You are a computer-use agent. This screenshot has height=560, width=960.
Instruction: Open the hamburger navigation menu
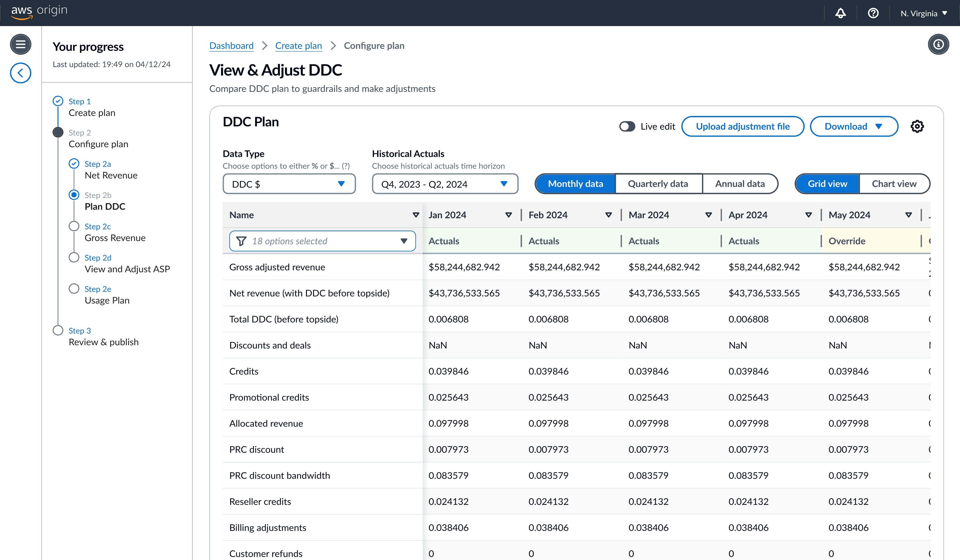(x=21, y=44)
